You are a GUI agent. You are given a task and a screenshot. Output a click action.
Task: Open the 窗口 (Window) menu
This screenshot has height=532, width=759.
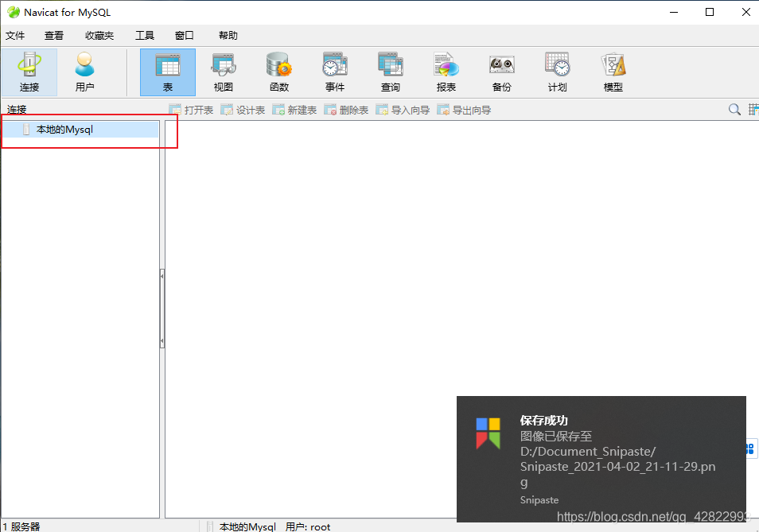point(184,35)
